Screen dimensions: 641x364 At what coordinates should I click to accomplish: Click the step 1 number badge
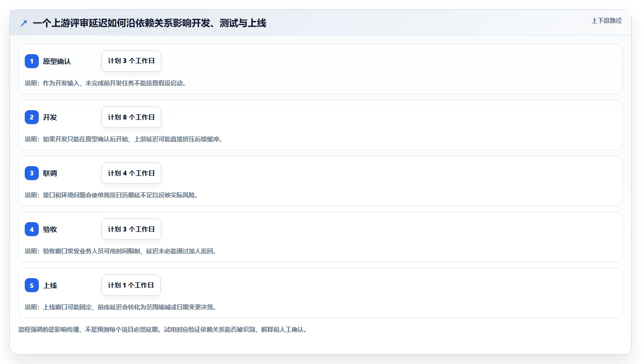tap(32, 61)
